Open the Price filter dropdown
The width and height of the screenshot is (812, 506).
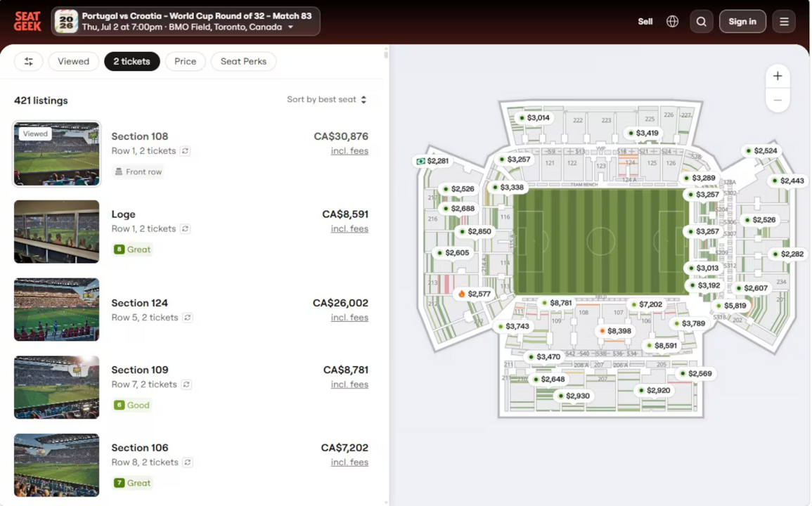coord(186,62)
